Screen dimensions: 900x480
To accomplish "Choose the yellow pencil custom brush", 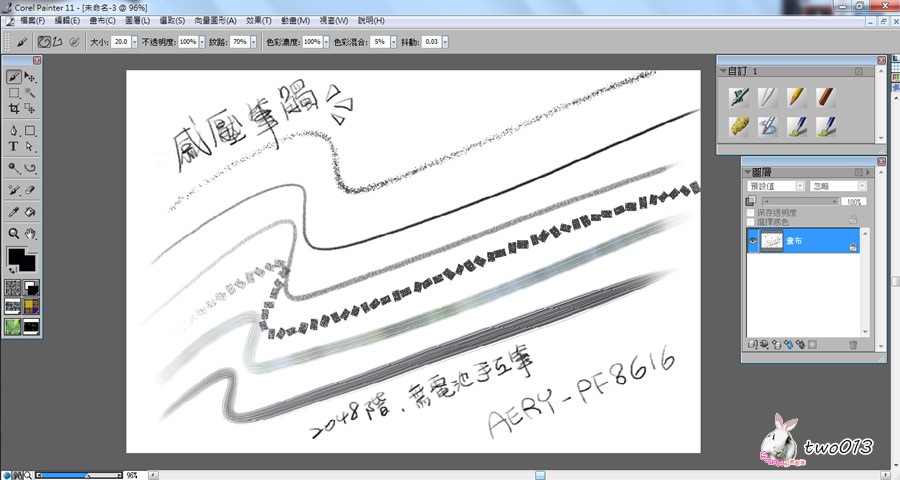I will (796, 97).
